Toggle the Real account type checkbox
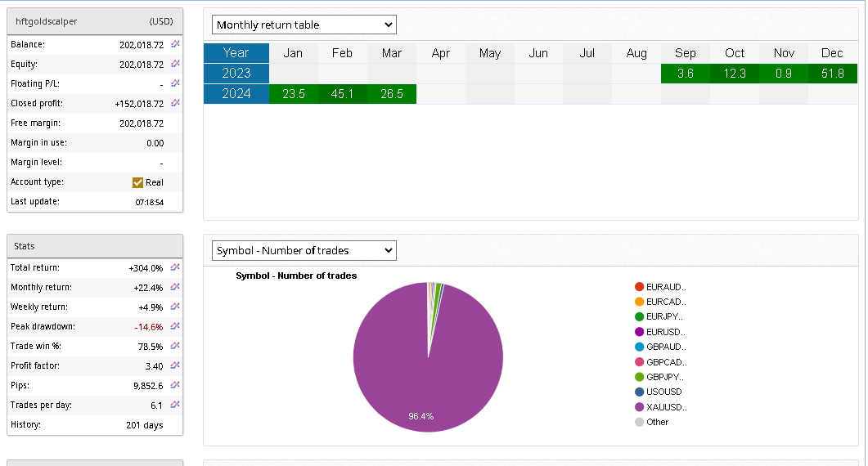Screen dimensions: 868x466 click(137, 182)
